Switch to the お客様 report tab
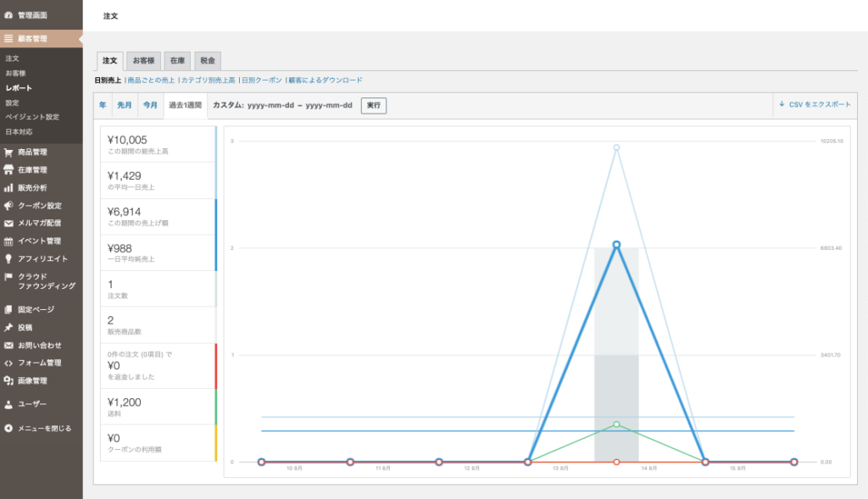Image resolution: width=868 pixels, height=499 pixels. point(143,61)
